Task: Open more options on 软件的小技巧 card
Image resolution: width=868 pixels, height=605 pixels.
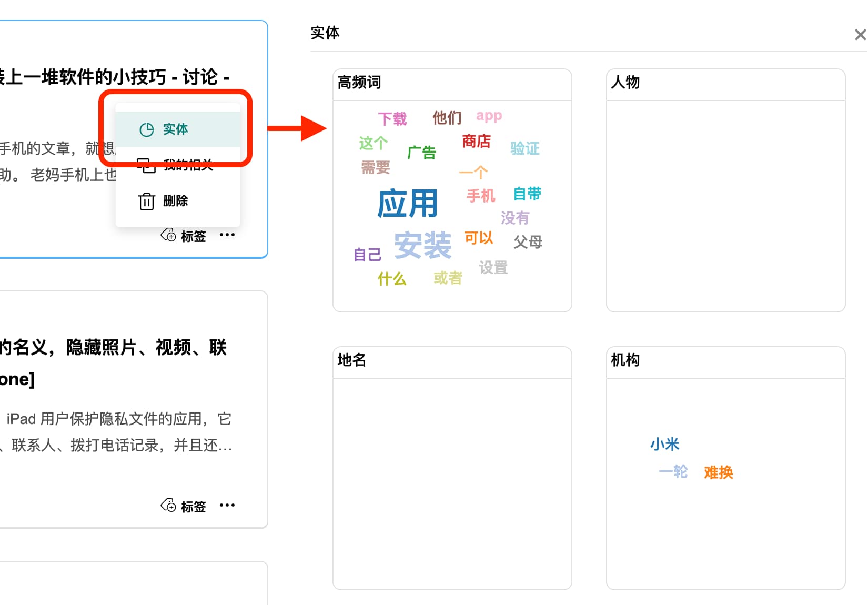Action: 227,235
